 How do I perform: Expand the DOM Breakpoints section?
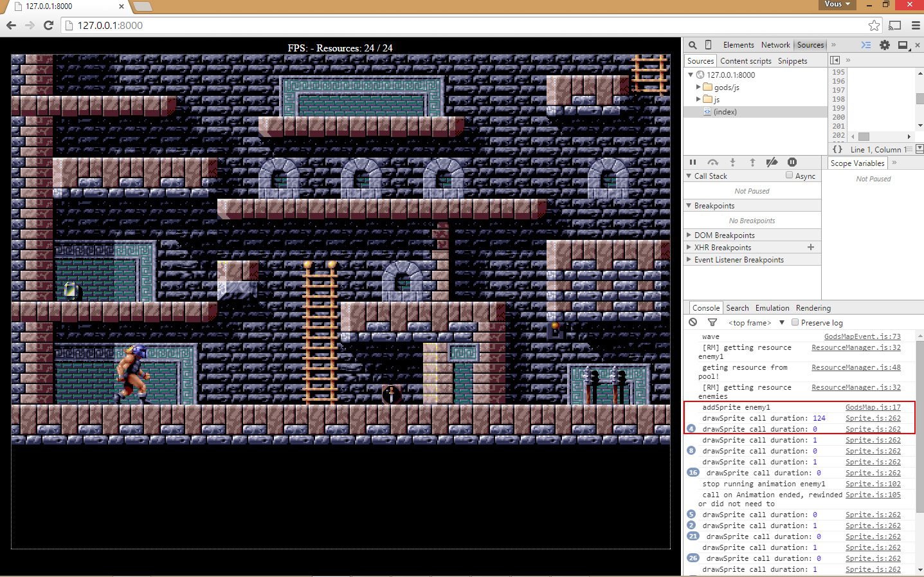coord(689,235)
